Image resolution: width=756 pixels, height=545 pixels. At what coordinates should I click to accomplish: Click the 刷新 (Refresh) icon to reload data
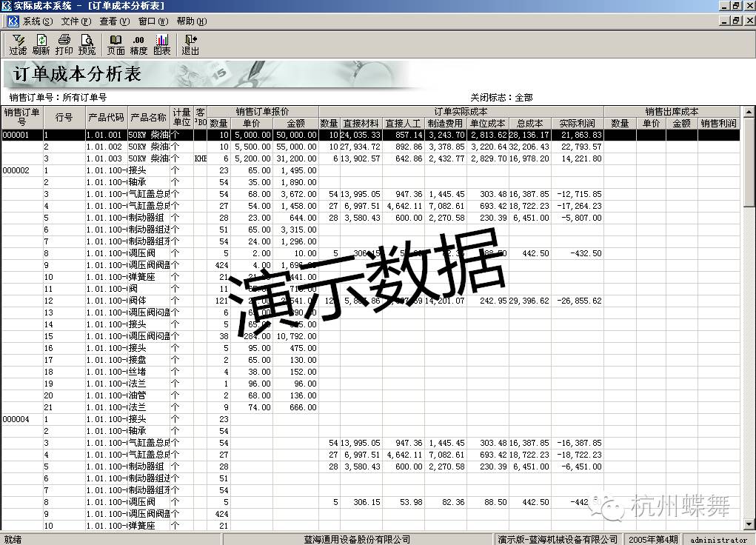click(40, 46)
